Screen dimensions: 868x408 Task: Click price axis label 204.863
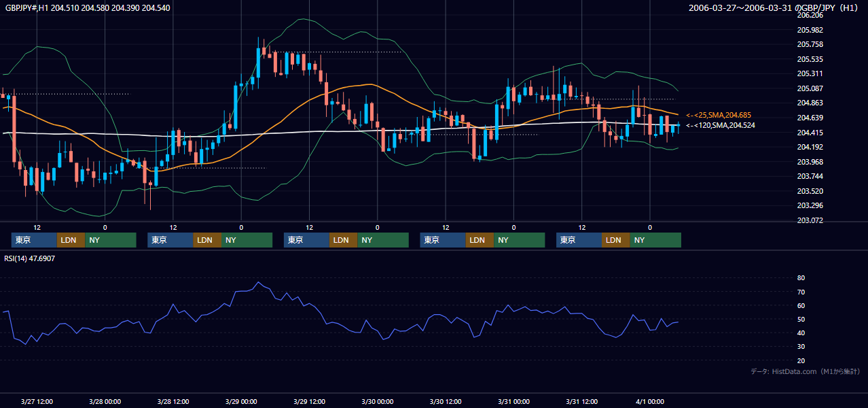810,103
